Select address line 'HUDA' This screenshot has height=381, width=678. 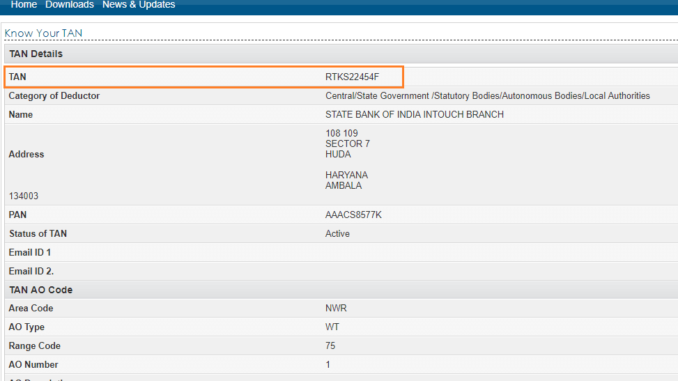pyautogui.click(x=338, y=154)
